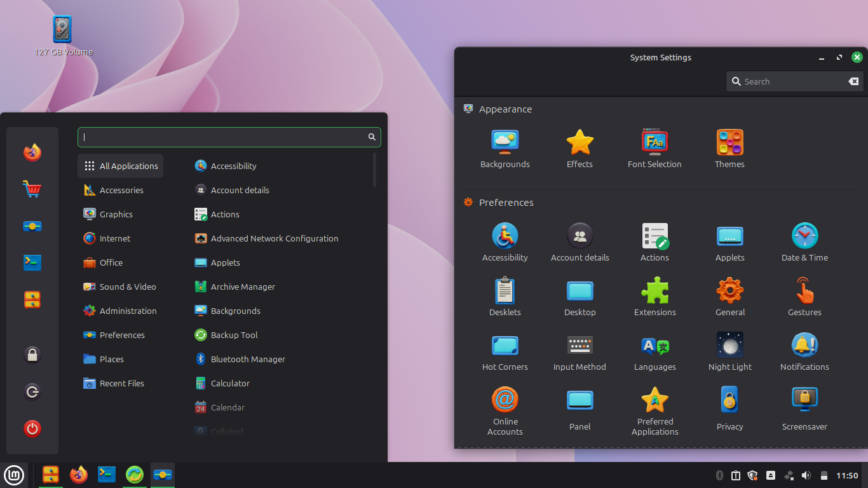Screen dimensions: 868x488
Task: Select the Accessories category
Action: (121, 190)
